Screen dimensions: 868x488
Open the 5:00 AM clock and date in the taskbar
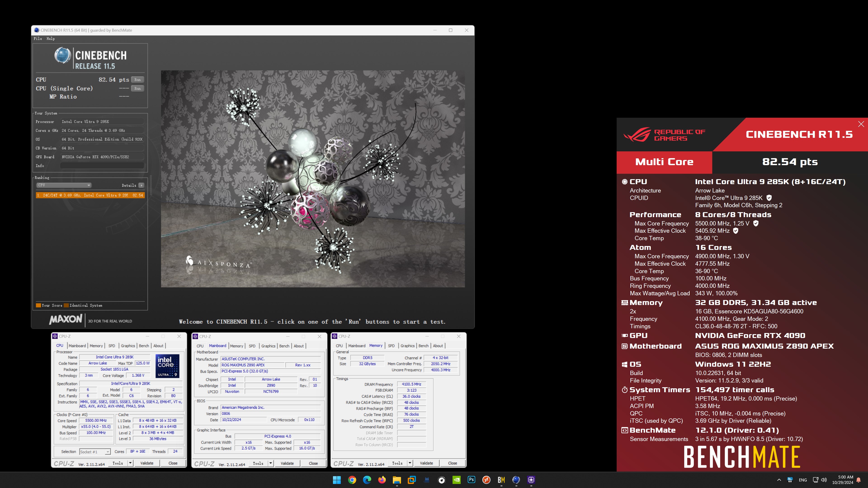click(x=842, y=480)
